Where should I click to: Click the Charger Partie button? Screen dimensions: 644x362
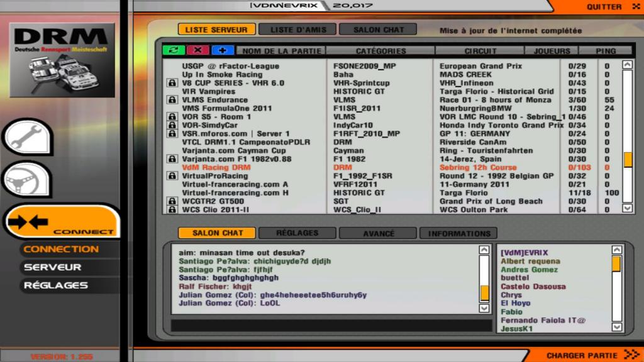pyautogui.click(x=582, y=356)
